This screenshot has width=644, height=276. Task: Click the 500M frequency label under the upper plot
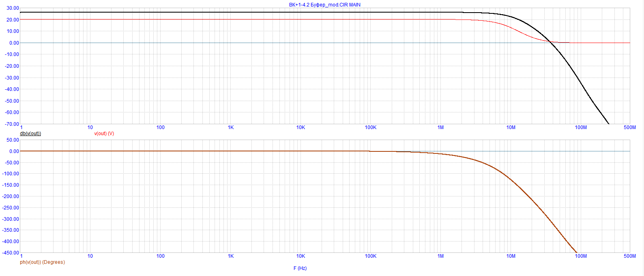pos(630,127)
